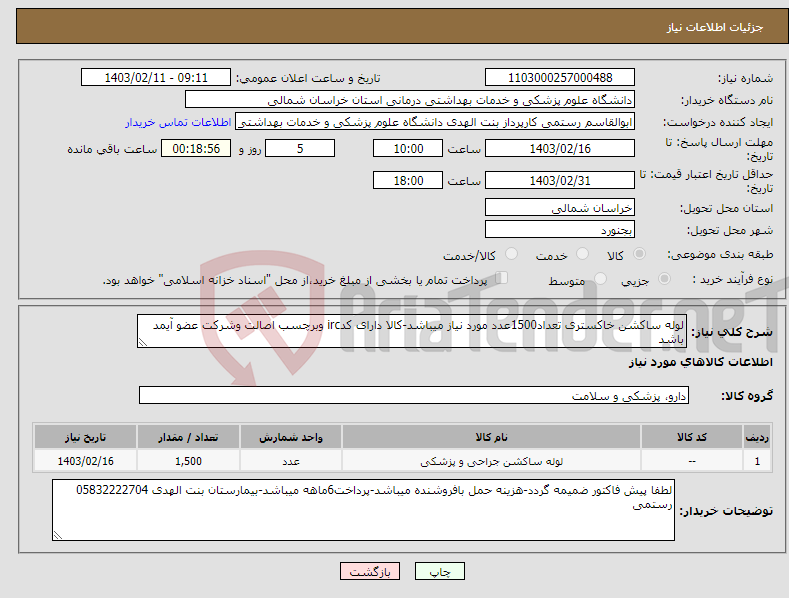Click the جزئیات اطلاعات نیاز page header
The image size is (789, 598).
(x=715, y=27)
